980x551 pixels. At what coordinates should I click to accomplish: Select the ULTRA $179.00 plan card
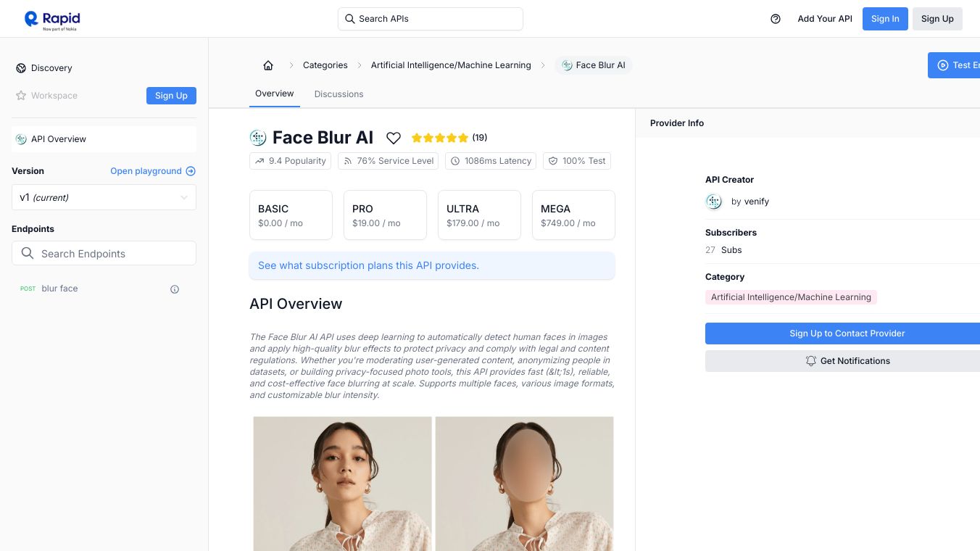pos(479,215)
